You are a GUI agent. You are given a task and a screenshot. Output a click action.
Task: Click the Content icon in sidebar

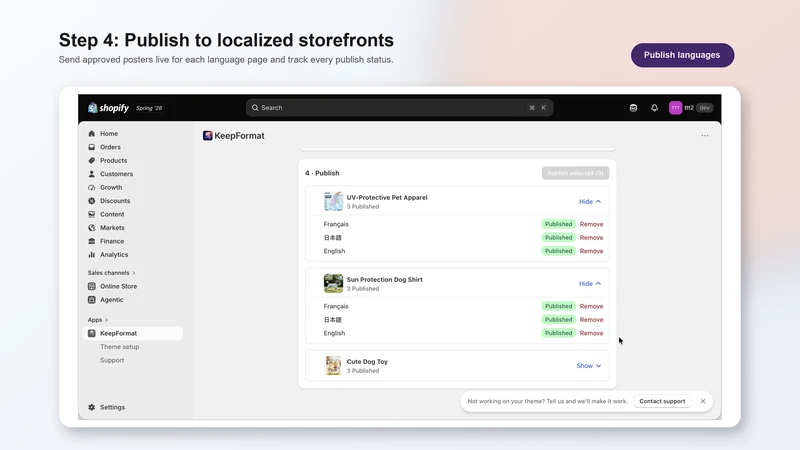92,214
